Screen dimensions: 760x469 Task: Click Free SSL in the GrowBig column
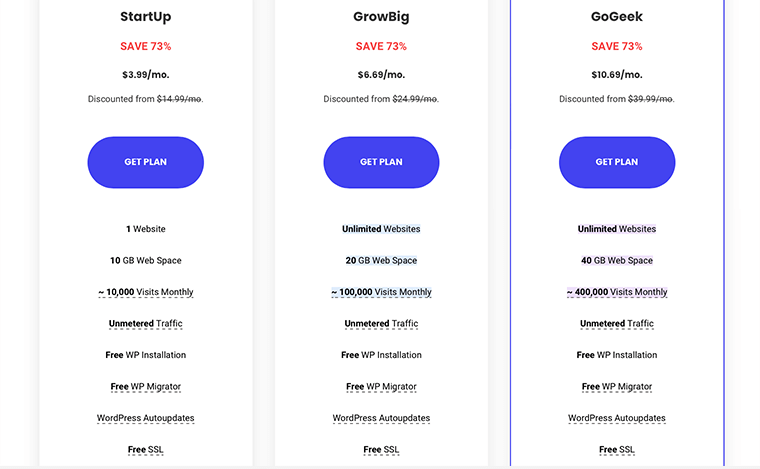(x=381, y=450)
